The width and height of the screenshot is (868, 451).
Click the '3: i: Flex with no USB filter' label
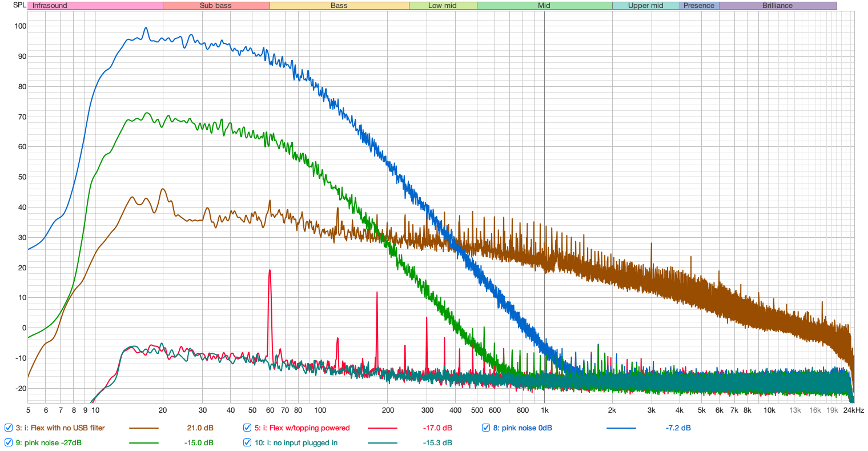click(x=60, y=428)
